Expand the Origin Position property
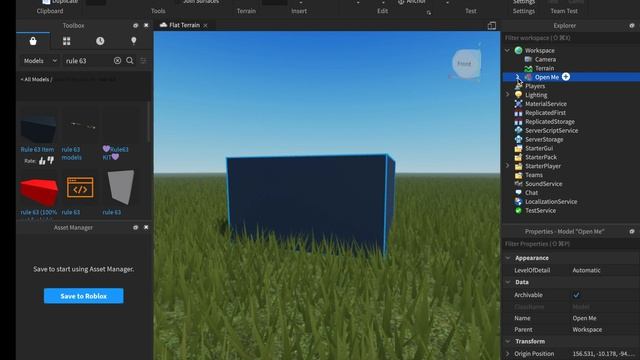640x360 pixels. [x=508, y=353]
